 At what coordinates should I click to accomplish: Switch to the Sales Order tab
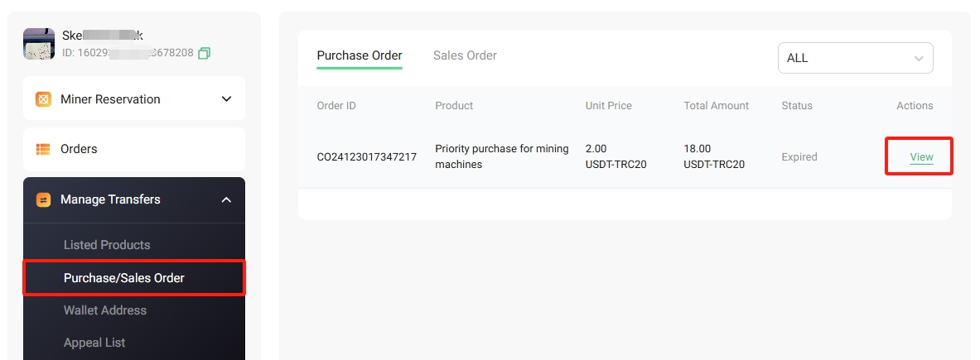tap(465, 55)
